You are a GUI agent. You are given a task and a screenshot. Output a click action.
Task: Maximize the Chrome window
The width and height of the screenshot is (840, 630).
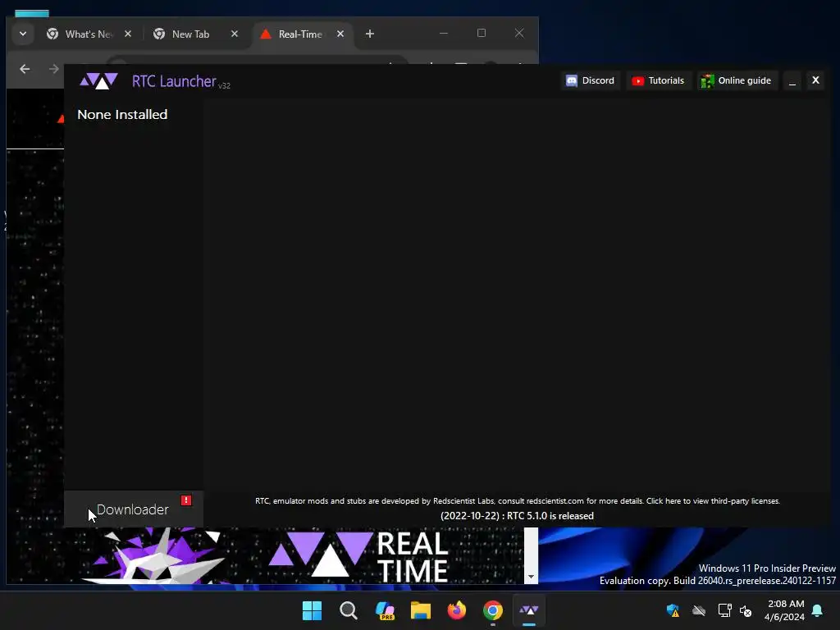481,33
